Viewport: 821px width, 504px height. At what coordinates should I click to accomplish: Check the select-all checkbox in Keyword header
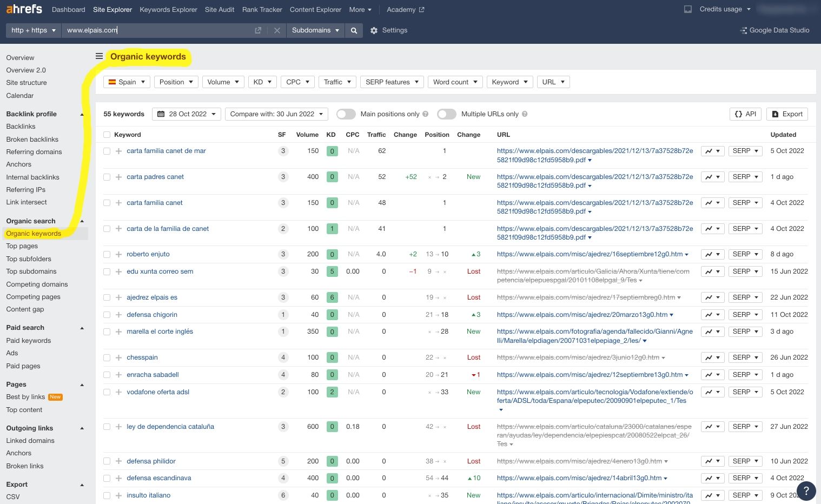coord(107,135)
